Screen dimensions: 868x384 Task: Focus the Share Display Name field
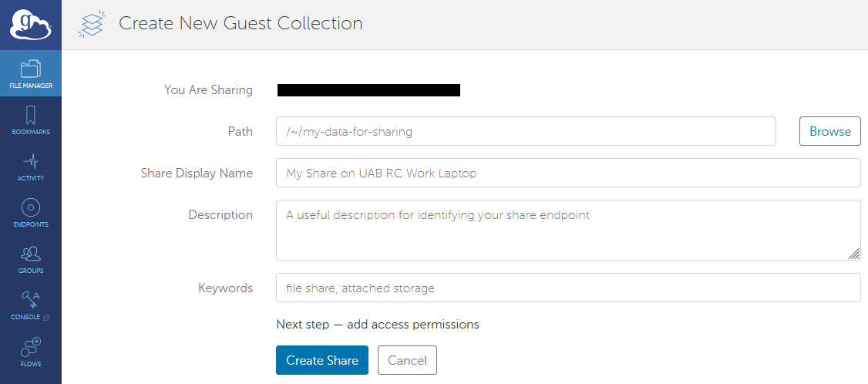click(x=568, y=173)
